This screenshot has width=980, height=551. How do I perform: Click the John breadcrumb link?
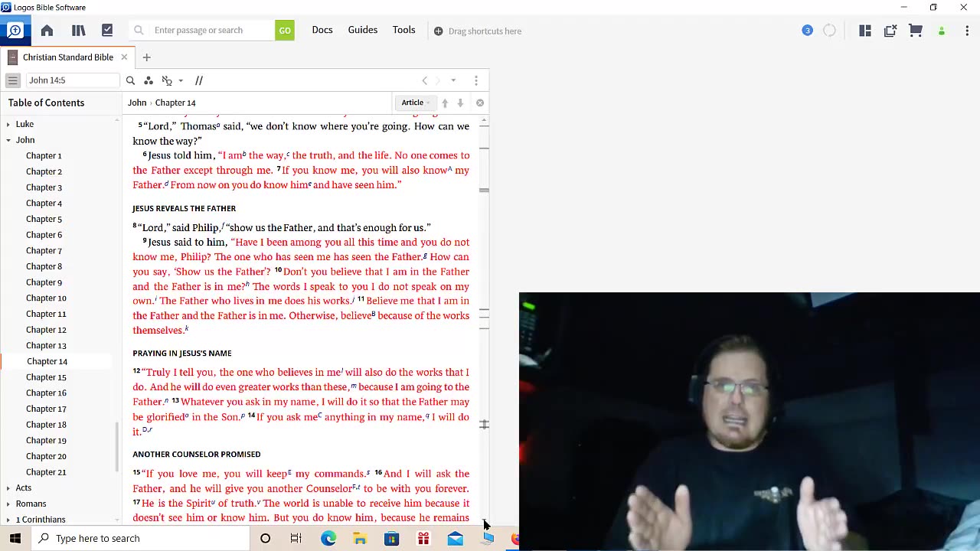coord(137,103)
